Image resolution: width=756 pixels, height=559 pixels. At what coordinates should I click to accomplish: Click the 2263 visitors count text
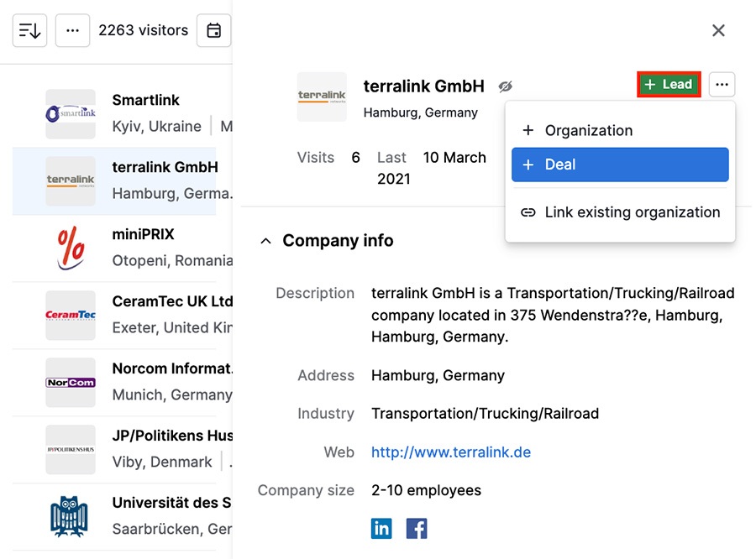click(x=143, y=30)
